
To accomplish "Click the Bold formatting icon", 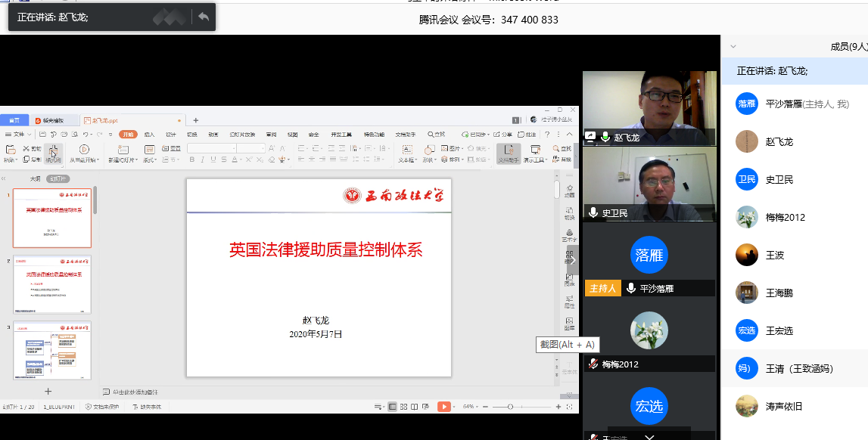I will click(x=192, y=160).
